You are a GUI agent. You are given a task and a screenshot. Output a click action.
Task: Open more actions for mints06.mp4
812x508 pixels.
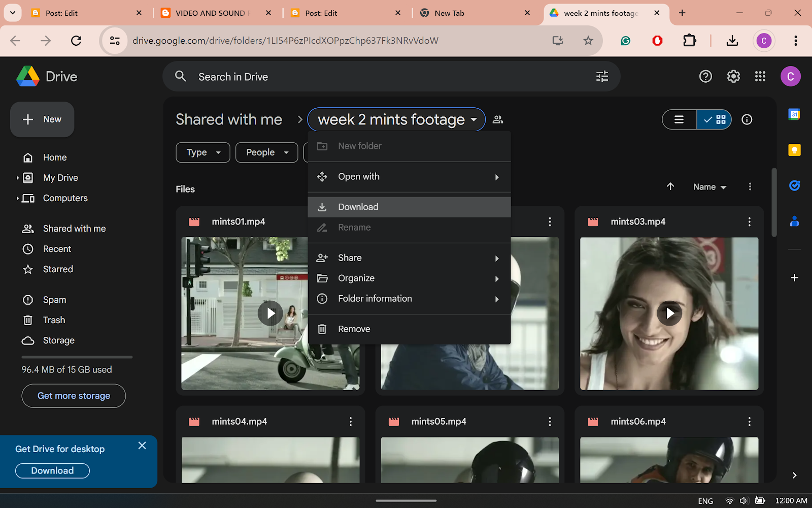(x=749, y=422)
